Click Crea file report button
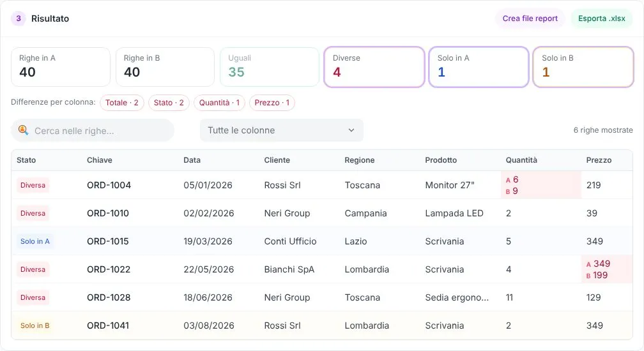 click(530, 19)
